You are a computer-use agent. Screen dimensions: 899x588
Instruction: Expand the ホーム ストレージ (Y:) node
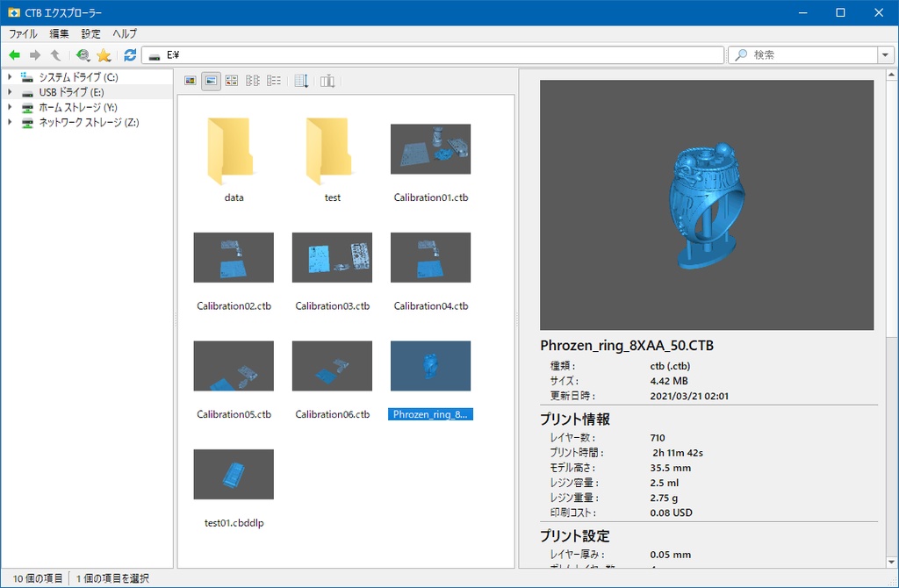[x=10, y=107]
